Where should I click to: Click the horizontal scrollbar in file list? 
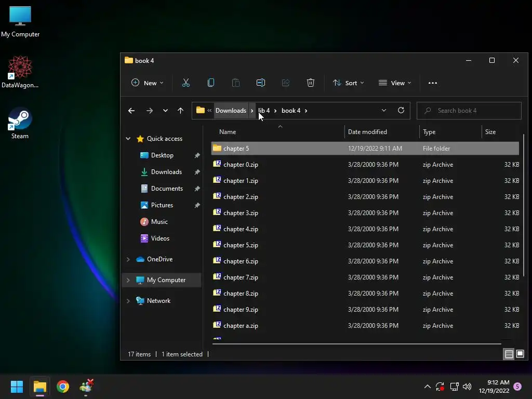(356, 344)
